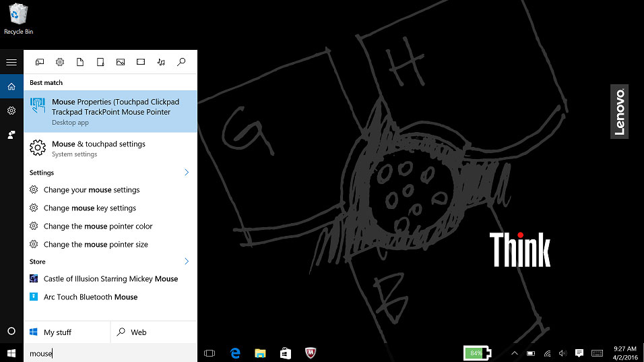
Task: Filter search results by Music
Action: [161, 62]
